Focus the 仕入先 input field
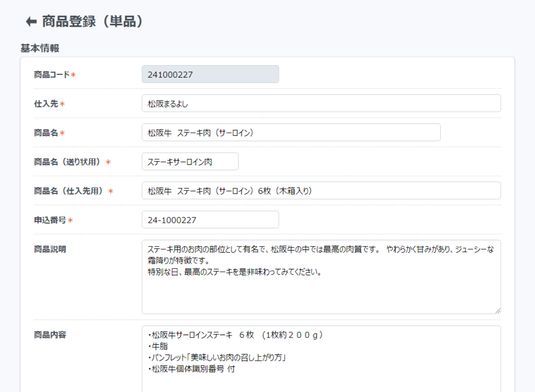Screen dimensions: 535x392 321,104
